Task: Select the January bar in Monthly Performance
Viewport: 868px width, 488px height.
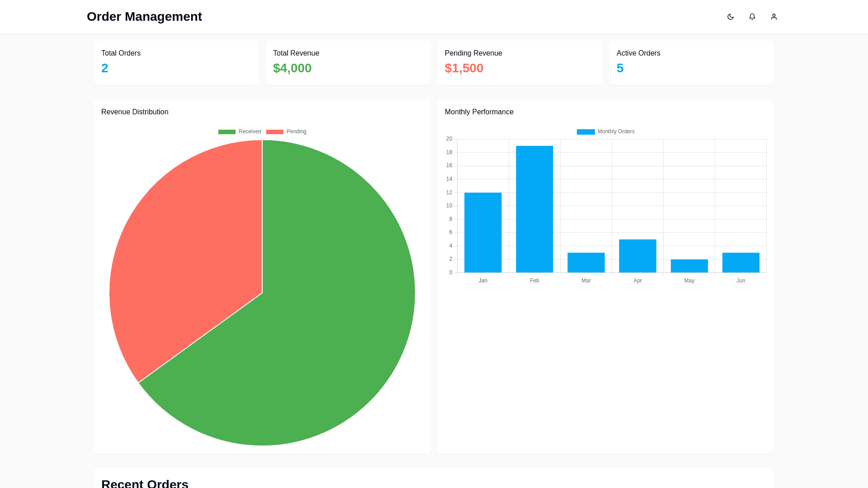Action: coord(483,232)
